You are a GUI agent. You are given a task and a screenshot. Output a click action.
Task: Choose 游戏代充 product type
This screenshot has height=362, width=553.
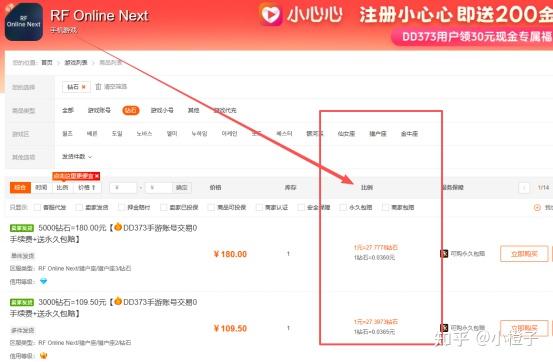pyautogui.click(x=225, y=110)
